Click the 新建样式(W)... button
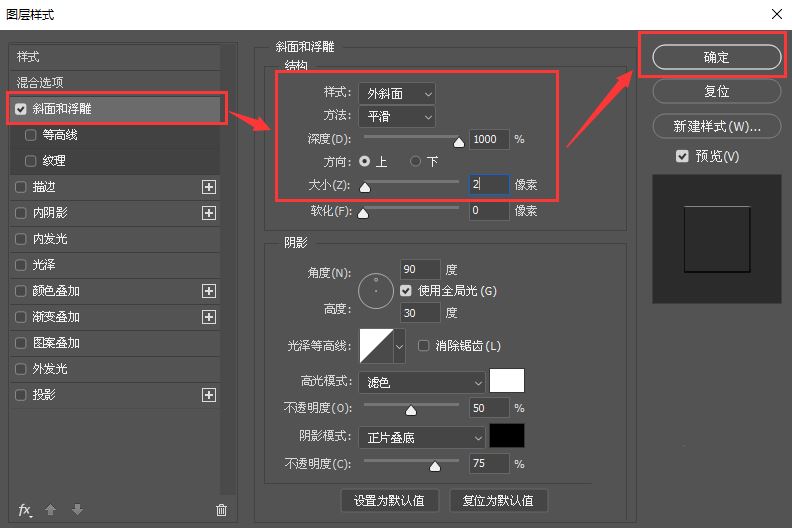This screenshot has width=792, height=528. (x=717, y=126)
